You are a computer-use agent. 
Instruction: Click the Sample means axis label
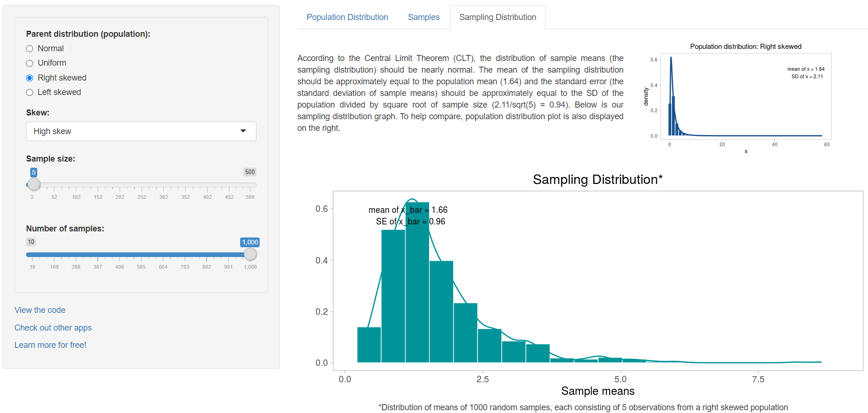[598, 391]
